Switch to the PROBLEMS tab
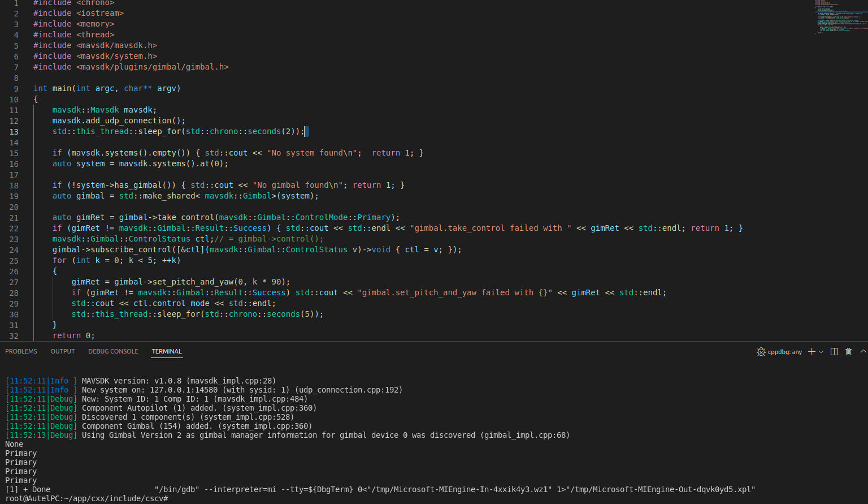The width and height of the screenshot is (868, 504). tap(21, 351)
